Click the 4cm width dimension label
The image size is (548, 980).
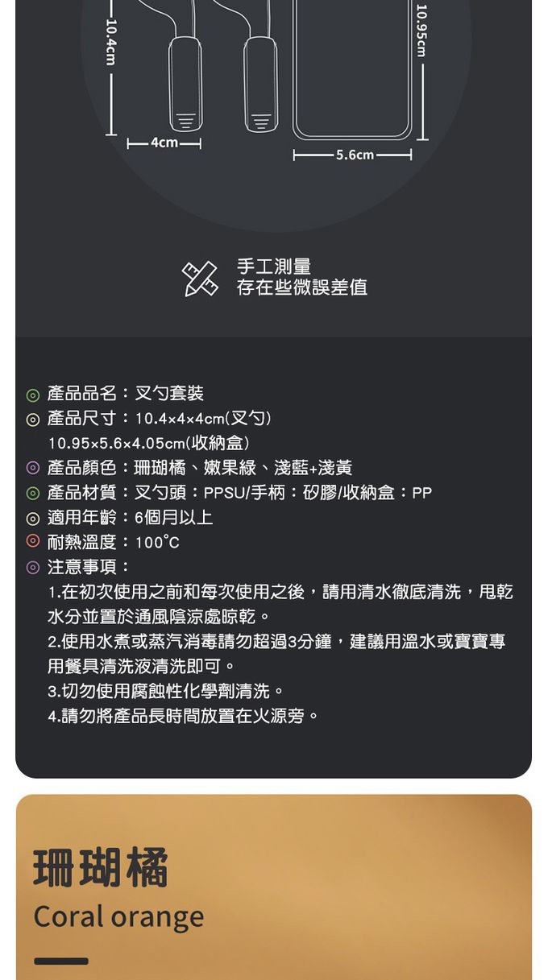(x=164, y=143)
